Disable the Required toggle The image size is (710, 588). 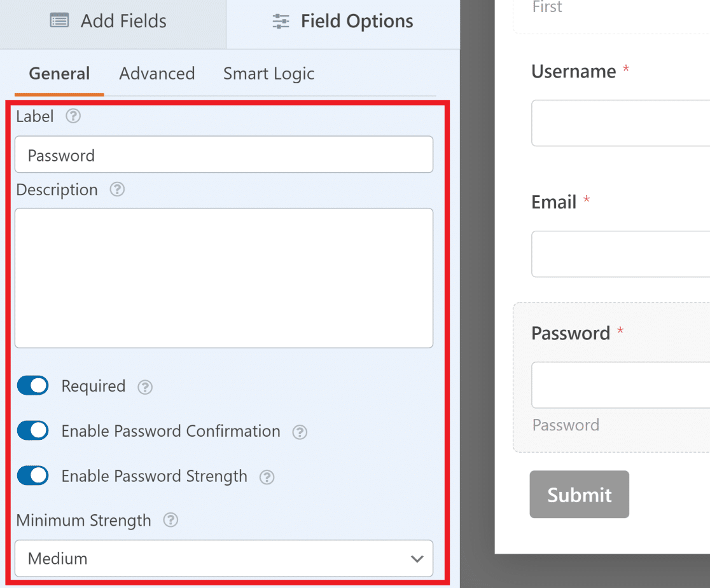click(32, 386)
